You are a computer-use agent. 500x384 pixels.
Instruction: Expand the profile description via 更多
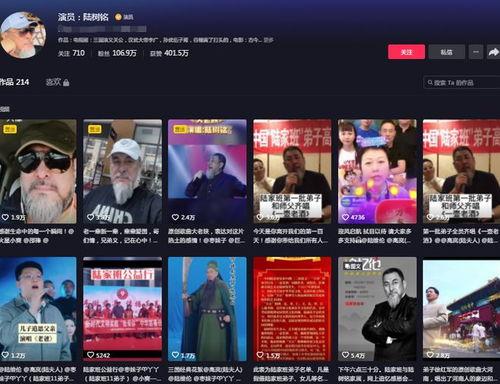coord(269,40)
